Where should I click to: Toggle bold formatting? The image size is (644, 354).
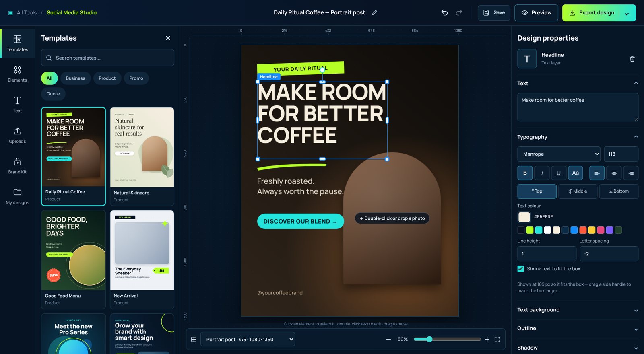click(x=525, y=173)
